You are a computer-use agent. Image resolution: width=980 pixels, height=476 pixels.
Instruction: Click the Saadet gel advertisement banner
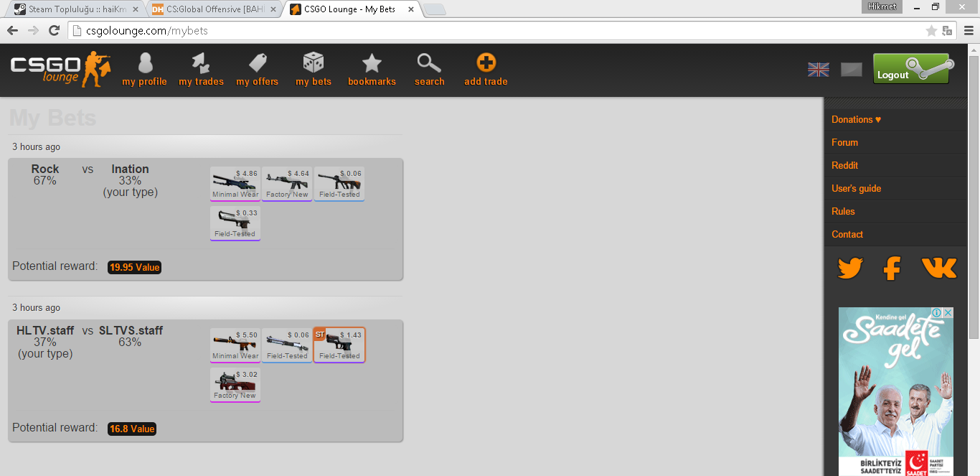896,392
